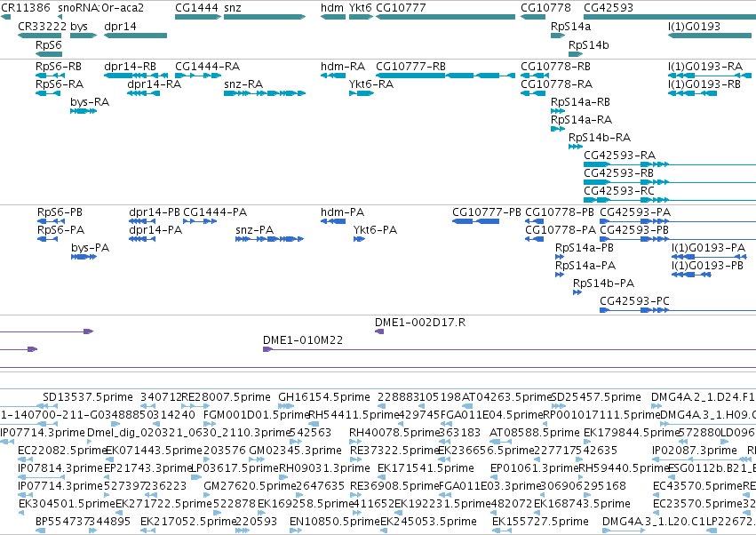Select the RpS14a gene label

coord(570,26)
